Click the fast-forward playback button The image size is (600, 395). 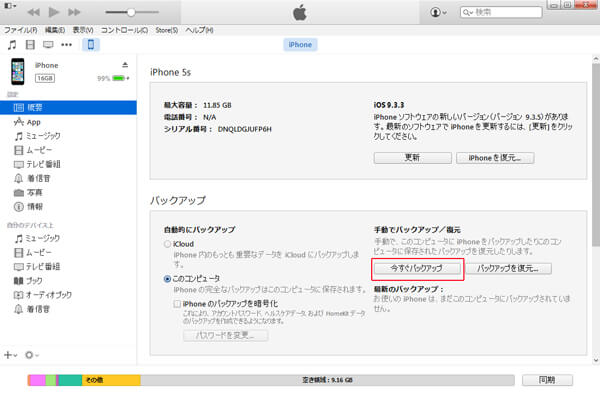pyautogui.click(x=74, y=12)
